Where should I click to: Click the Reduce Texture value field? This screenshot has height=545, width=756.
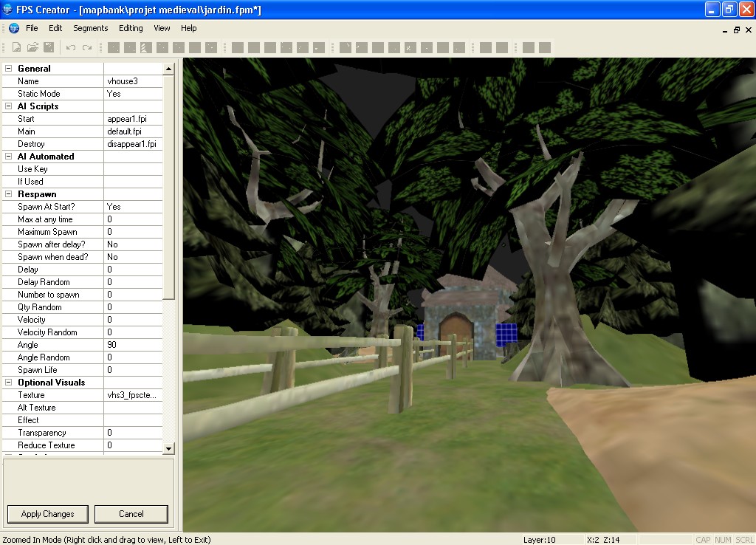click(x=133, y=445)
